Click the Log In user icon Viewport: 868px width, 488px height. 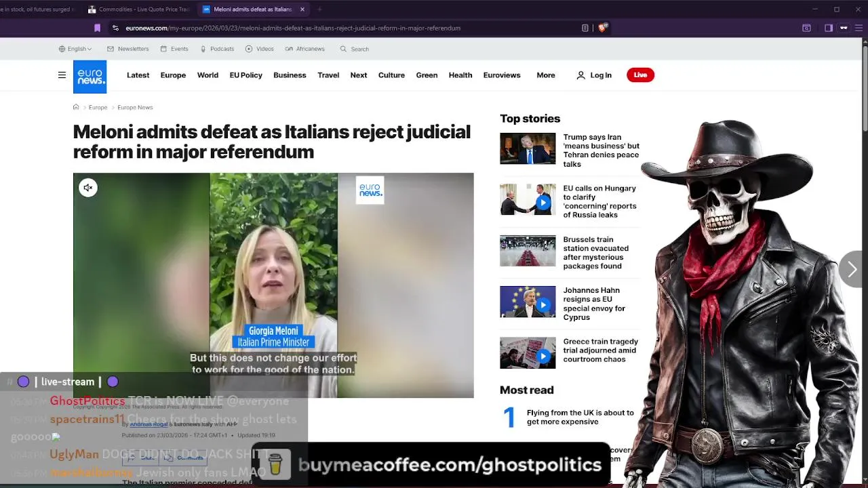[580, 75]
